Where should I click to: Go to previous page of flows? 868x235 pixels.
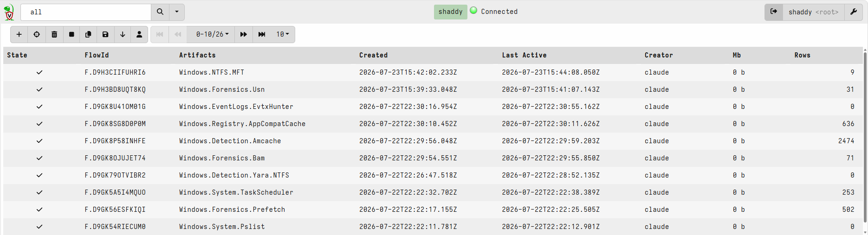178,34
